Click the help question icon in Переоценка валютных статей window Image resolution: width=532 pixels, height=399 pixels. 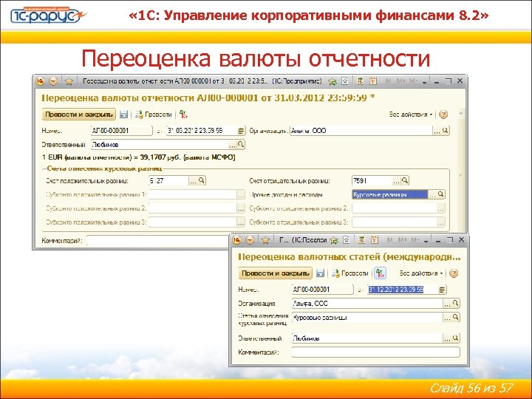[454, 273]
